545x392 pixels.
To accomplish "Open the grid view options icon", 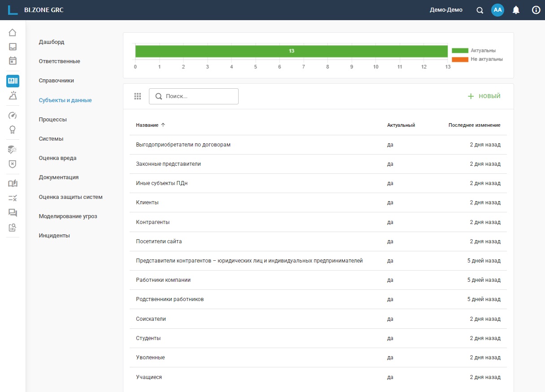I will (138, 96).
